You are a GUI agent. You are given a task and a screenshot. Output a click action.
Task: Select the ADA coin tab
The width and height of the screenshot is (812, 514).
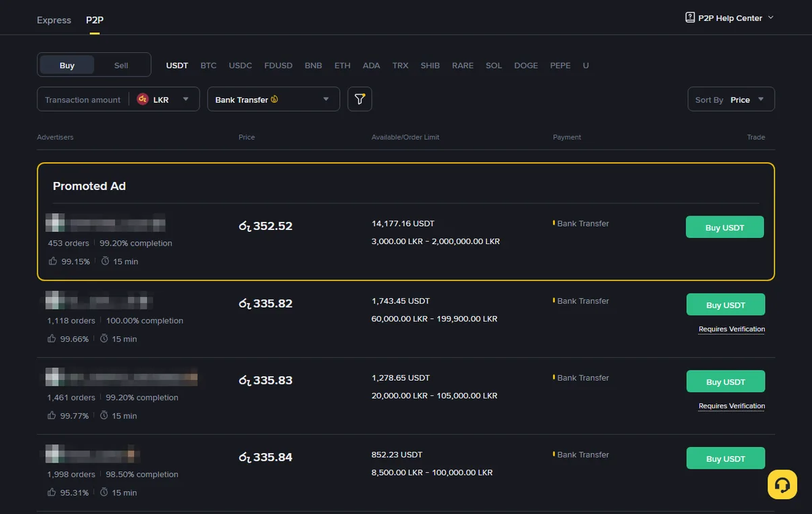click(x=371, y=66)
